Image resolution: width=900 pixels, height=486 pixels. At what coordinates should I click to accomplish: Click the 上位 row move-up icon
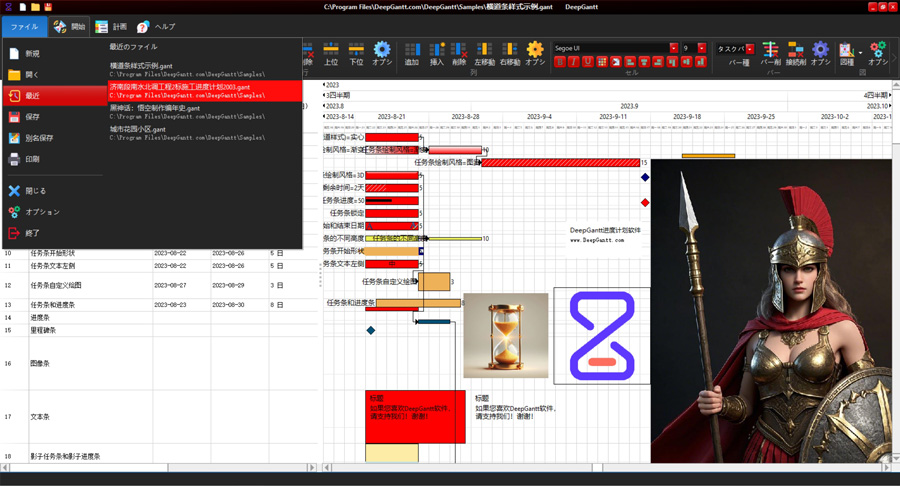331,52
